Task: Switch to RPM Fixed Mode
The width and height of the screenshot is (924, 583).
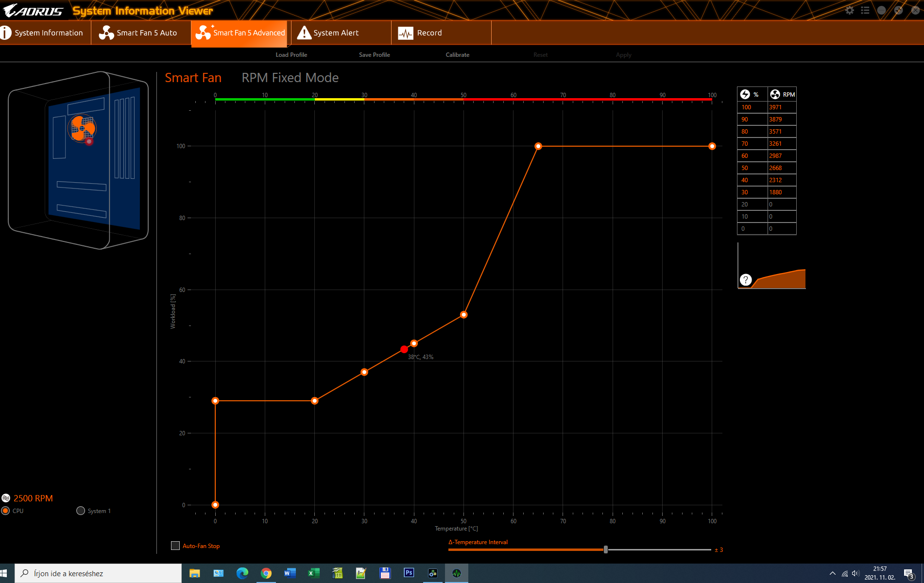Action: [290, 78]
